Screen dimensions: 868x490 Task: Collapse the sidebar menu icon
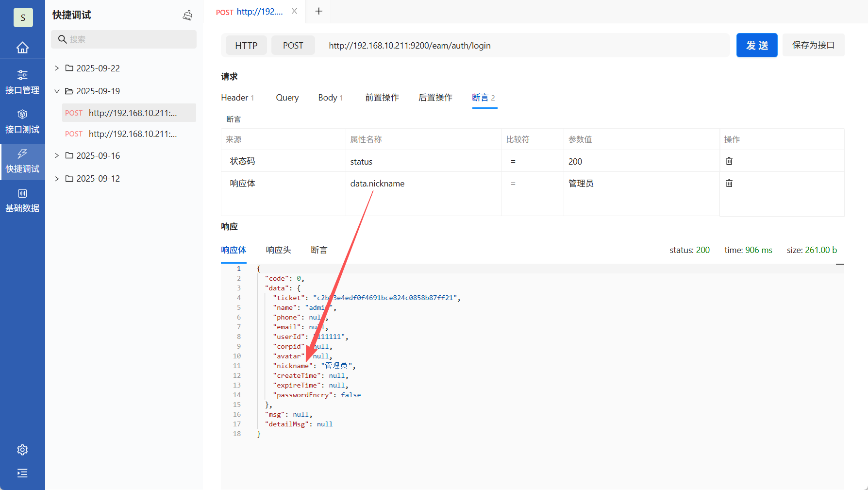coord(22,473)
